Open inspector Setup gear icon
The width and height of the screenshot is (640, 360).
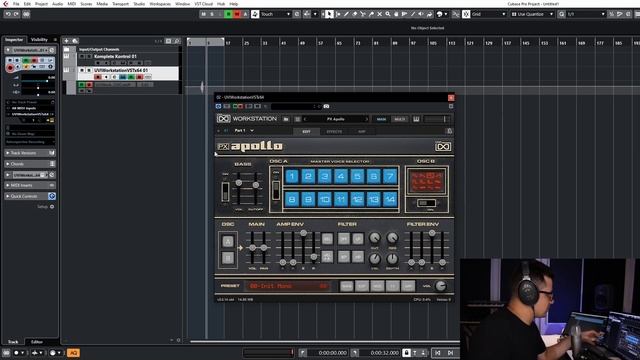click(52, 207)
